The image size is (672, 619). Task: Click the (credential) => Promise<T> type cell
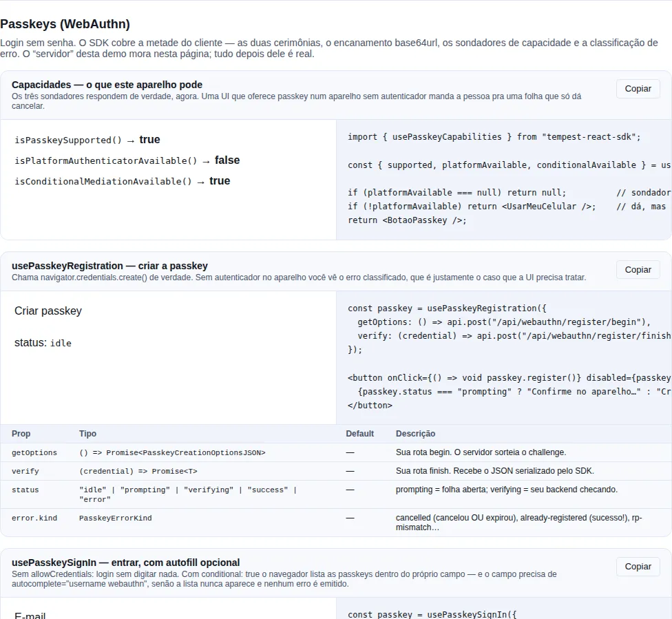pyautogui.click(x=138, y=471)
